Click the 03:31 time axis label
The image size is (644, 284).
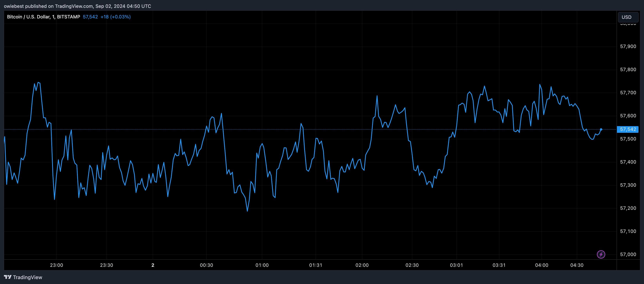click(499, 265)
